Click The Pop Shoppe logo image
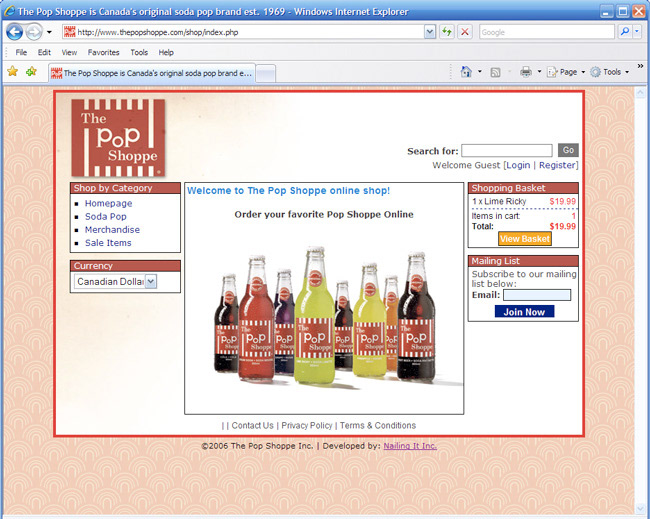This screenshot has width=650, height=519. pos(118,138)
